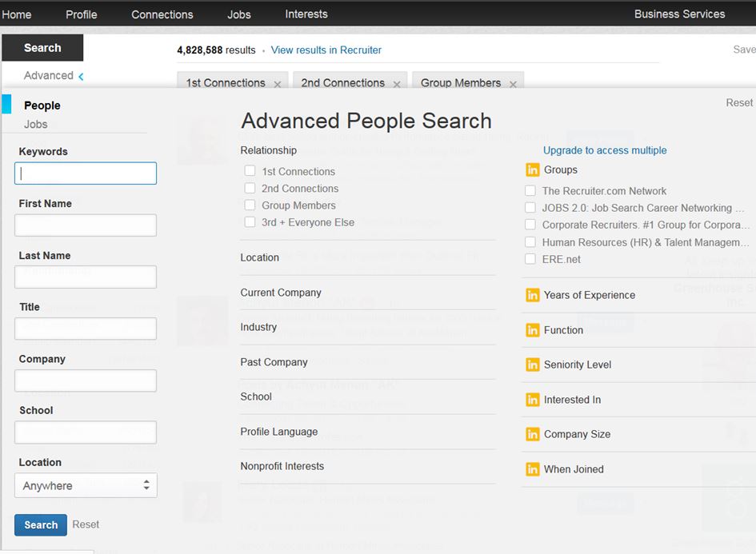This screenshot has height=554, width=756.
Task: Expand the Seniority Level filter
Action: [578, 365]
